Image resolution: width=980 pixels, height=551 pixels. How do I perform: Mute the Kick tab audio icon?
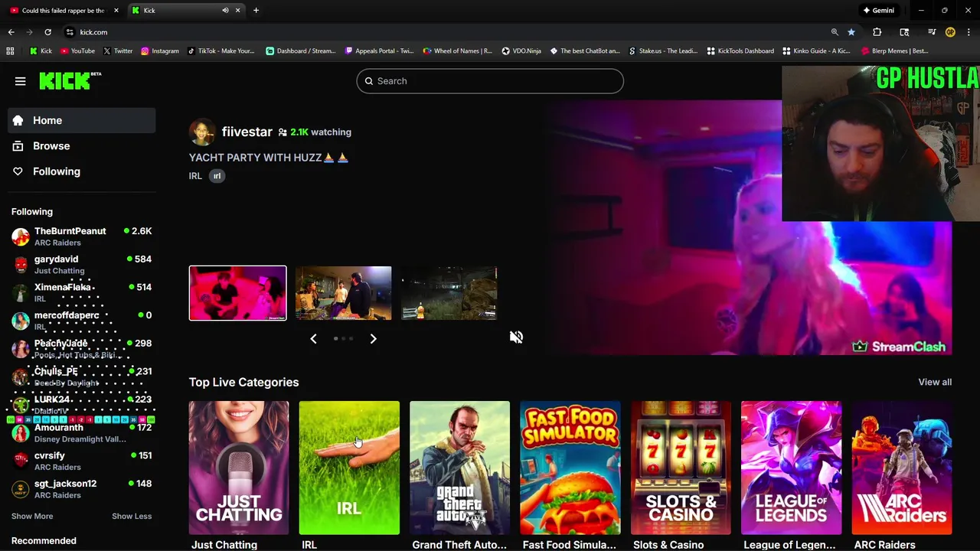click(225, 11)
